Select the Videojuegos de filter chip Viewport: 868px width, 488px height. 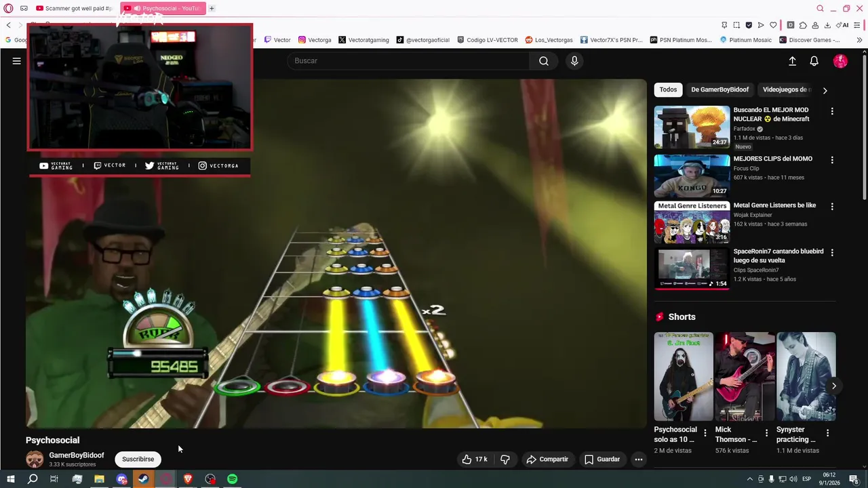[786, 89]
